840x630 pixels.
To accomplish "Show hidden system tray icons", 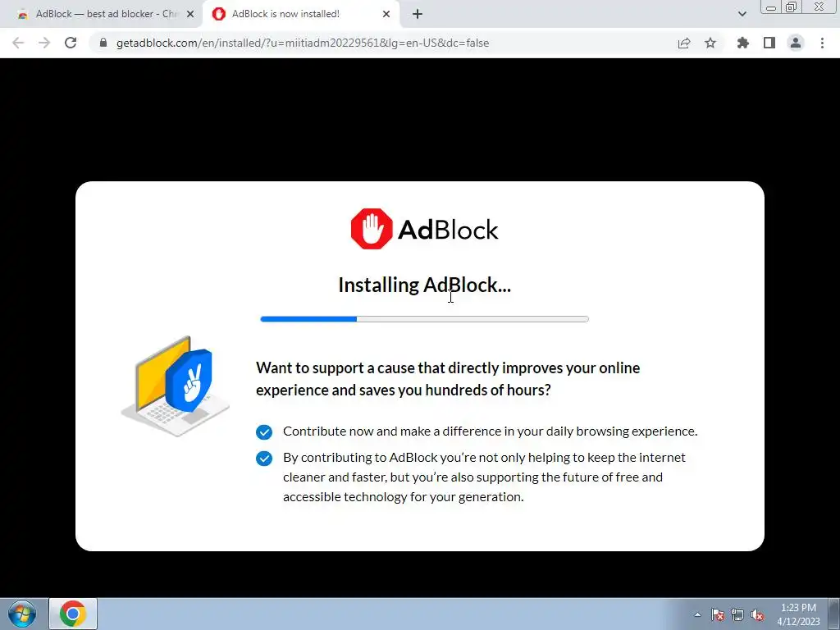I will 697,614.
